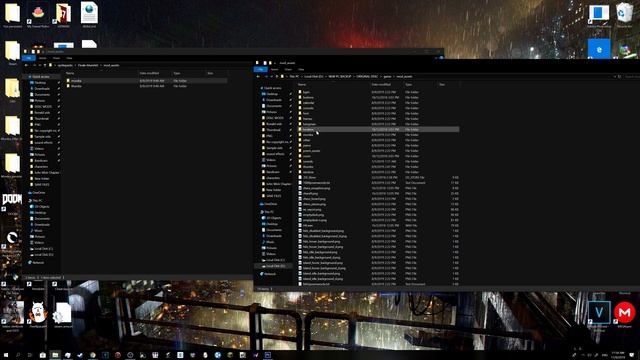Go back in front Explorer window
This screenshot has width=640, height=360.
[x=258, y=76]
